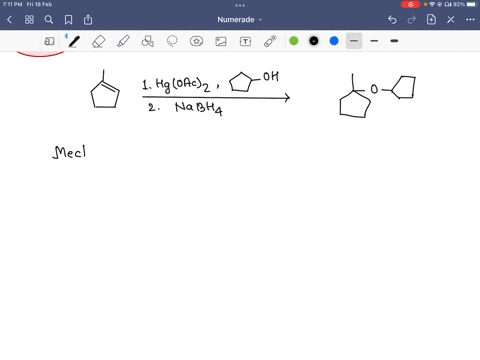Select the Pen tool

(74, 41)
